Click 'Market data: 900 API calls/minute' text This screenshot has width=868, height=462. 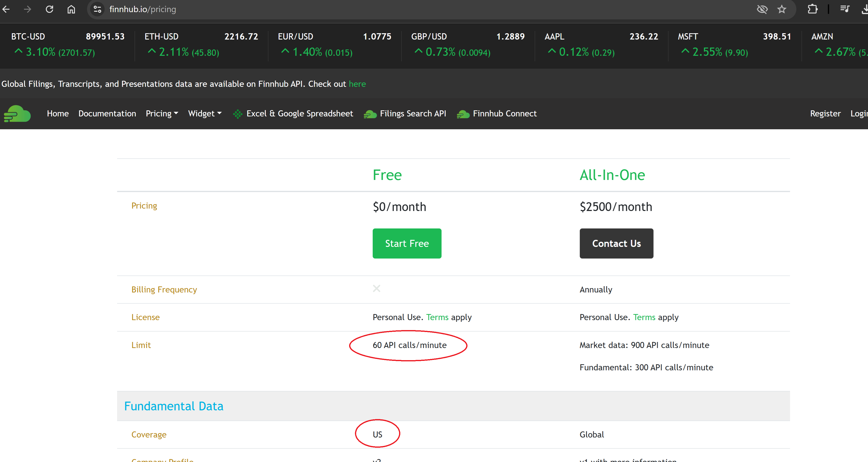coord(644,345)
